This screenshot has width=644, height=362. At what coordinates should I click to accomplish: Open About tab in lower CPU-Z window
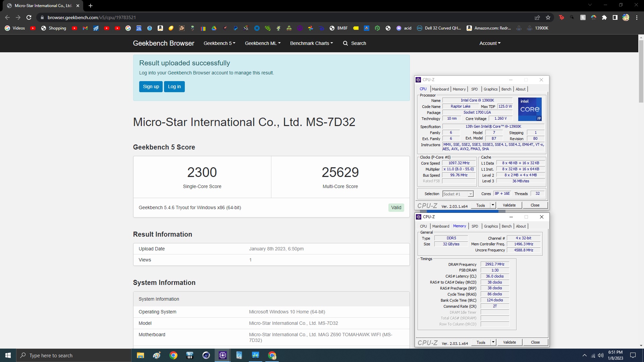pos(521,226)
